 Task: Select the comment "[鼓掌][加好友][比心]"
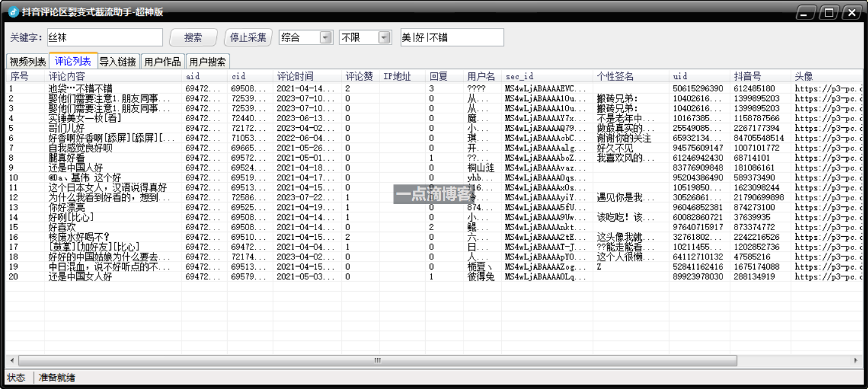point(94,247)
